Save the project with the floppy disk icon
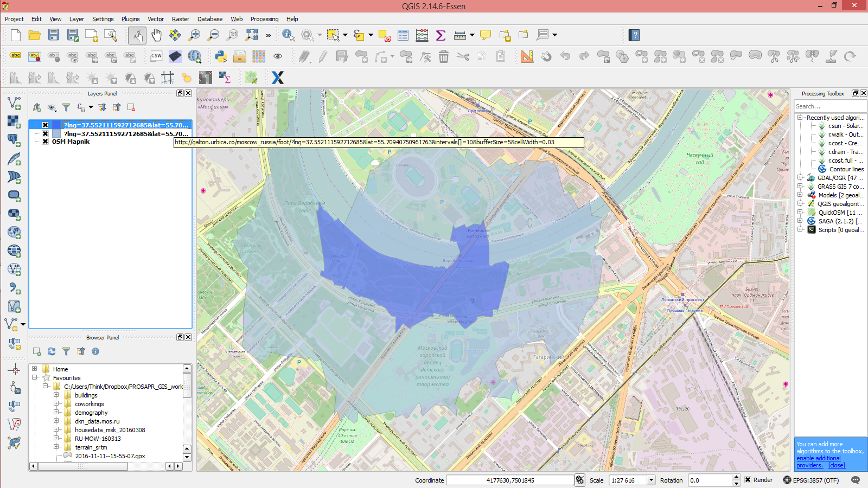 pos(54,35)
